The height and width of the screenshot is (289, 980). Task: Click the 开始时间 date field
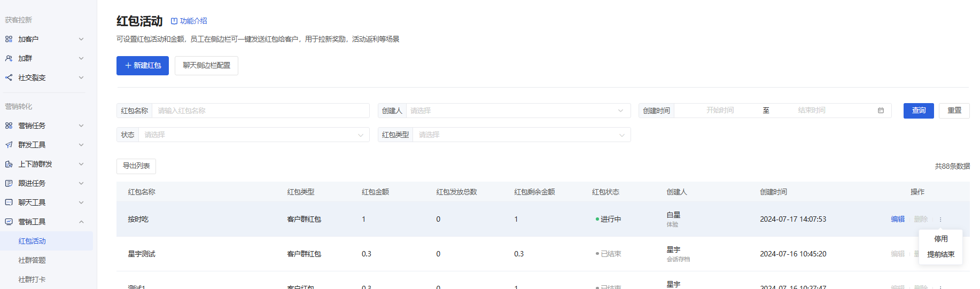point(720,111)
